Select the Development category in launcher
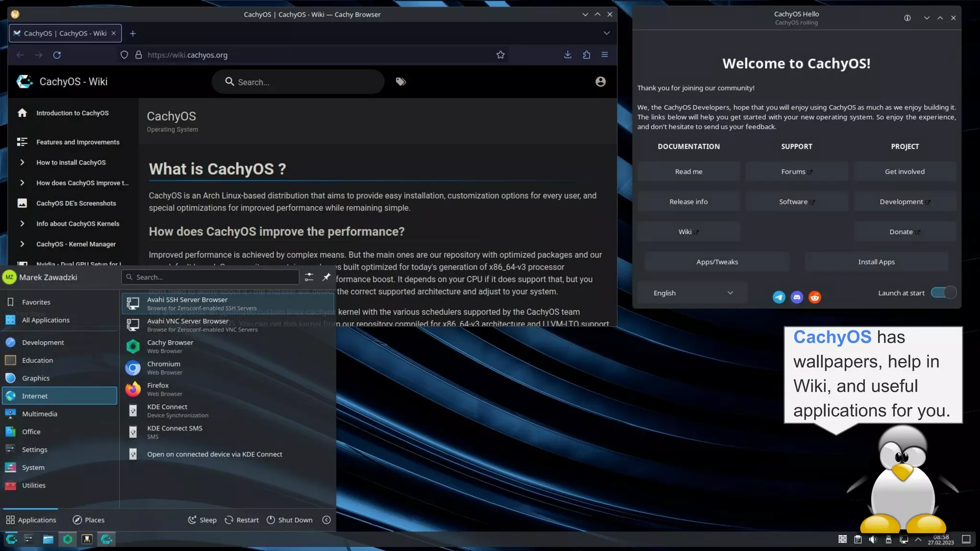 click(60, 342)
